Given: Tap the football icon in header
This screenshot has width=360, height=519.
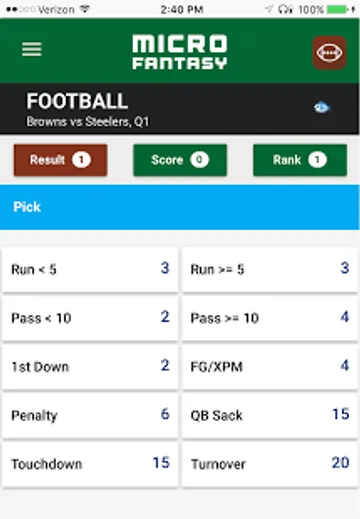Looking at the screenshot, I should (x=329, y=52).
